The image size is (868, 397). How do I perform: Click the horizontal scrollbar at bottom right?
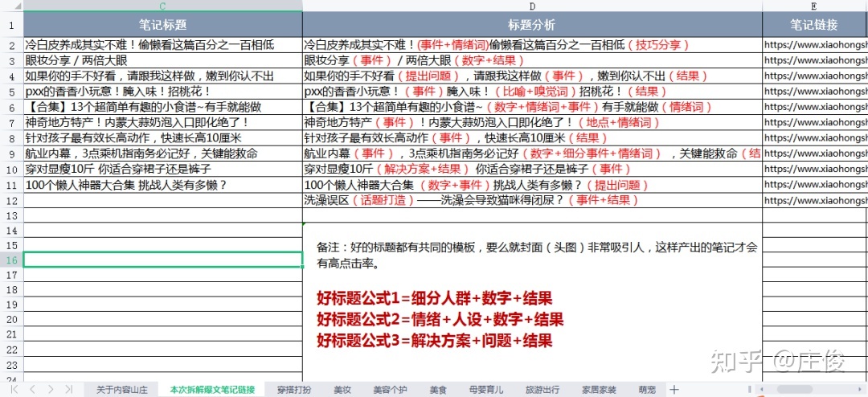(x=772, y=390)
